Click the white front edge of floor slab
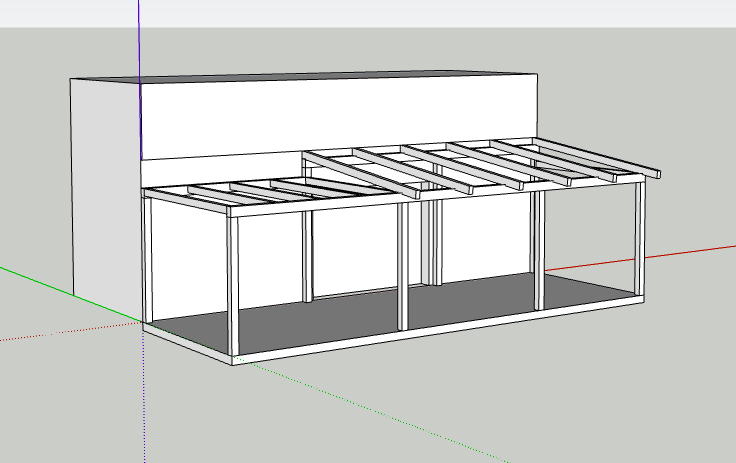736x463 pixels. pyautogui.click(x=438, y=332)
